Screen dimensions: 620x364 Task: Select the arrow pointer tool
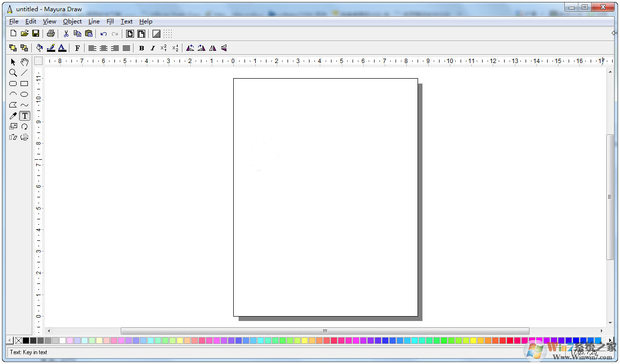[x=13, y=62]
